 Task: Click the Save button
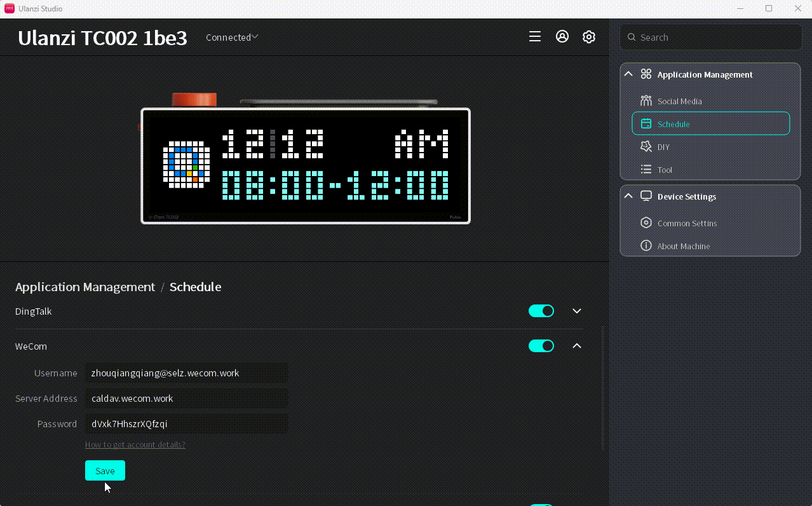point(105,470)
